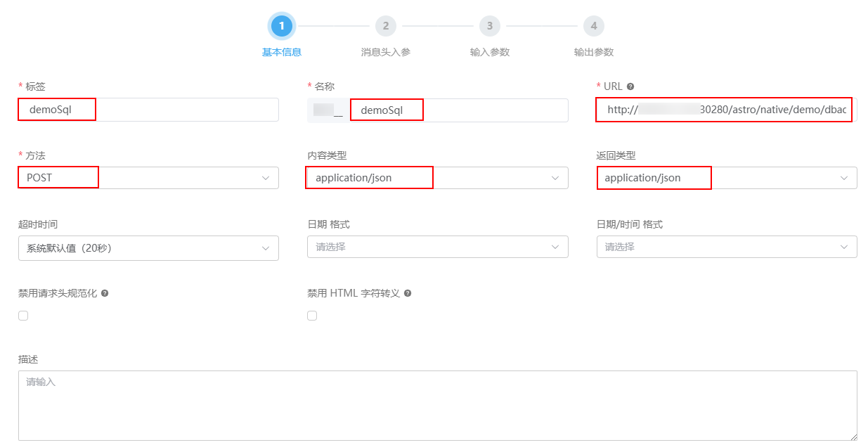Image resolution: width=868 pixels, height=445 pixels.
Task: Click the 描述 description textarea
Action: (437, 405)
